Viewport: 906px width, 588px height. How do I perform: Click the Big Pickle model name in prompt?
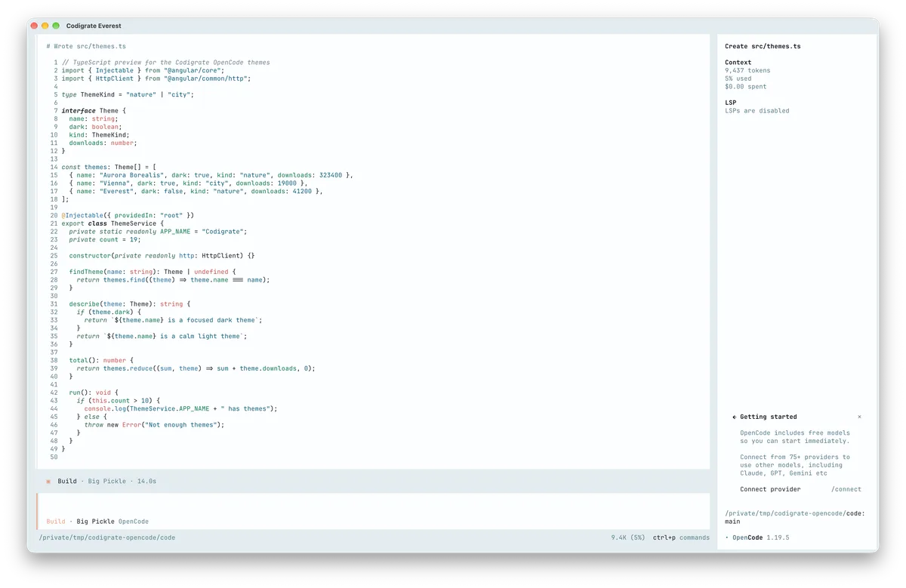(x=96, y=522)
